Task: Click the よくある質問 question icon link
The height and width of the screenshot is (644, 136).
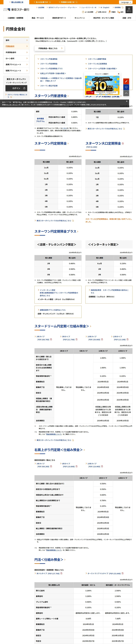Action: [88, 12]
